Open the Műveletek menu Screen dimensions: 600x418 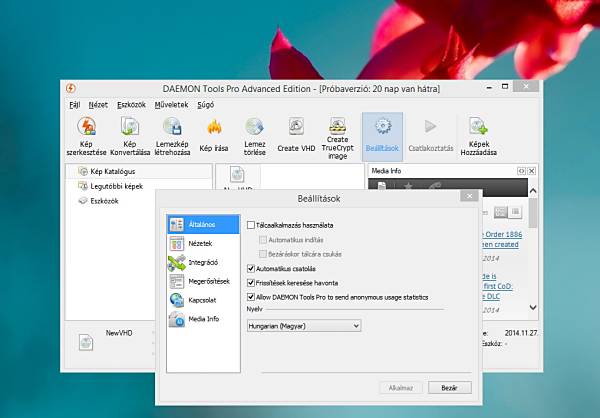171,105
